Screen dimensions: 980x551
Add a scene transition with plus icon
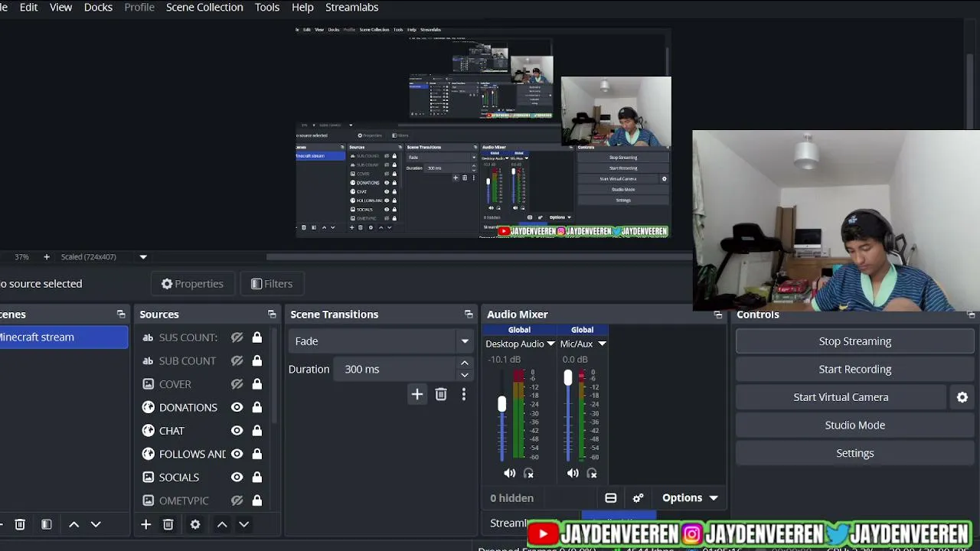[x=416, y=394]
